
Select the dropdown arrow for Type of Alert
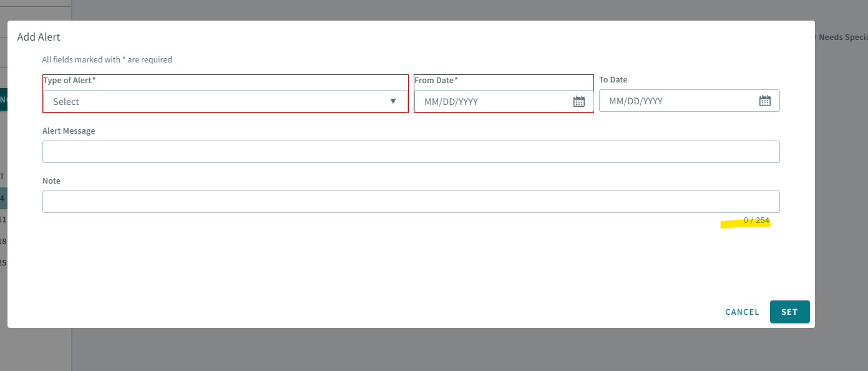tap(393, 101)
